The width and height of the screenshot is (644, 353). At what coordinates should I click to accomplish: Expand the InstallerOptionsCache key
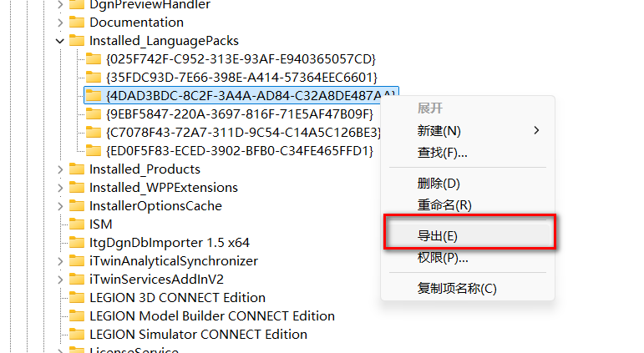[x=60, y=206]
